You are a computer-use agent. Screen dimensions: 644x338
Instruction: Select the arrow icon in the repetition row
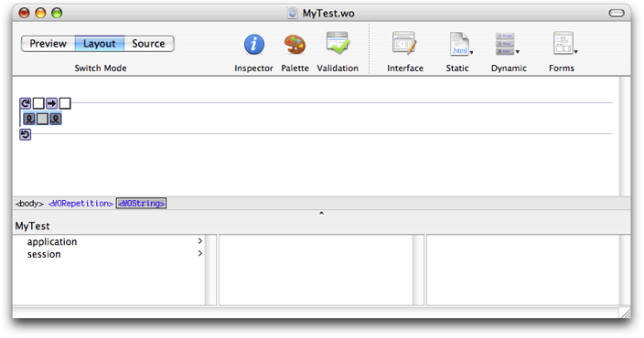[x=51, y=103]
